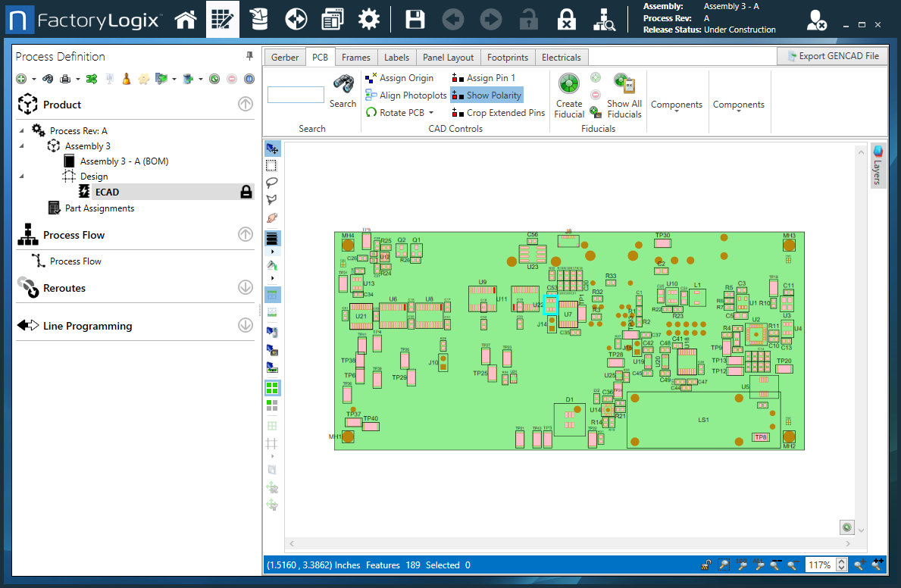Collapse the Process Rev: A node

20,130
